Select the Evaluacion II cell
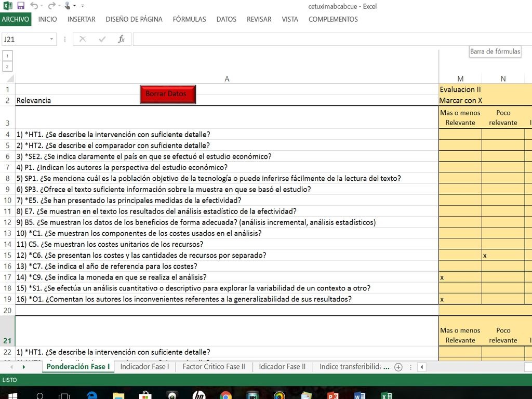The height and width of the screenshot is (399, 532). pos(460,89)
